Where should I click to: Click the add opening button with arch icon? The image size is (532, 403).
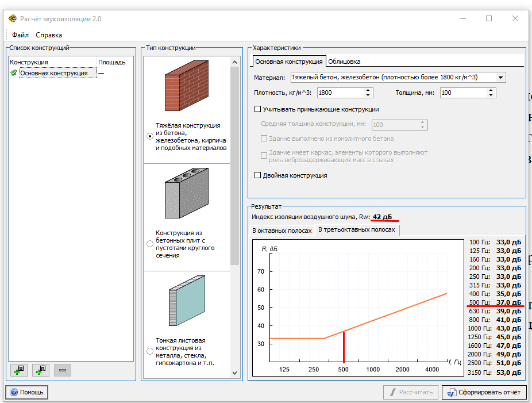pos(40,370)
